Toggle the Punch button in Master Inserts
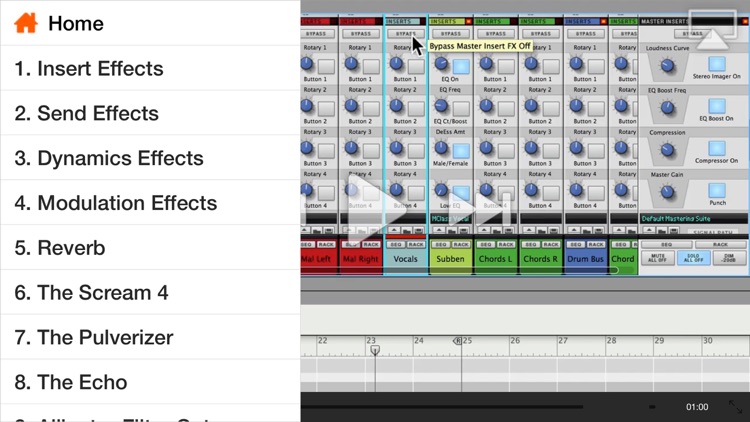Image resolution: width=750 pixels, height=422 pixels. pos(717,190)
